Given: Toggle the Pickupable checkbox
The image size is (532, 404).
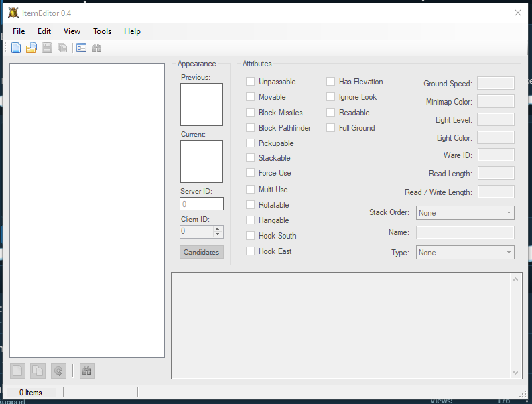Looking at the screenshot, I should (x=250, y=143).
